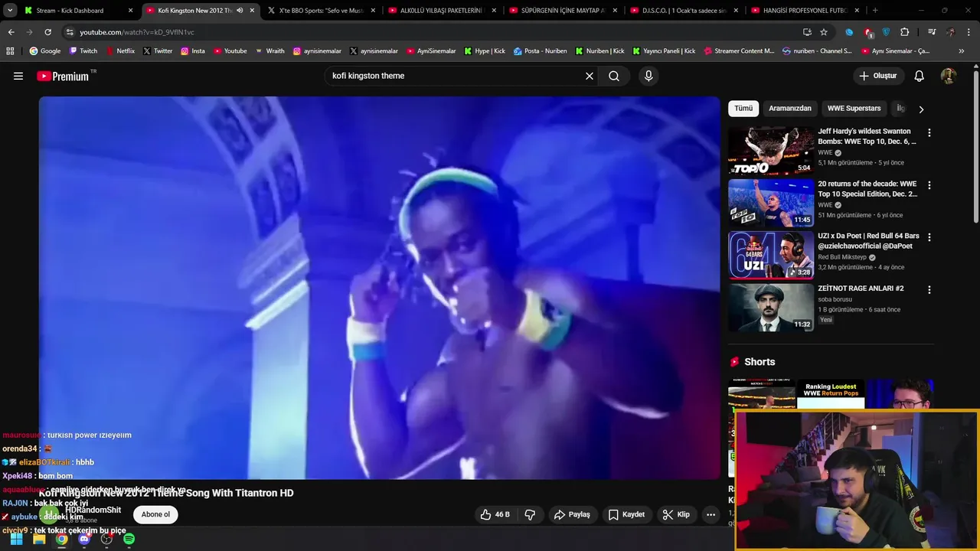Viewport: 980px width, 551px height.
Task: Open more actions under the video
Action: (x=710, y=514)
